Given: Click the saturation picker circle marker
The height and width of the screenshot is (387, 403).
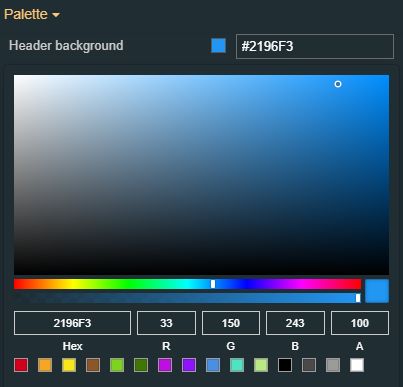Looking at the screenshot, I should tap(338, 84).
